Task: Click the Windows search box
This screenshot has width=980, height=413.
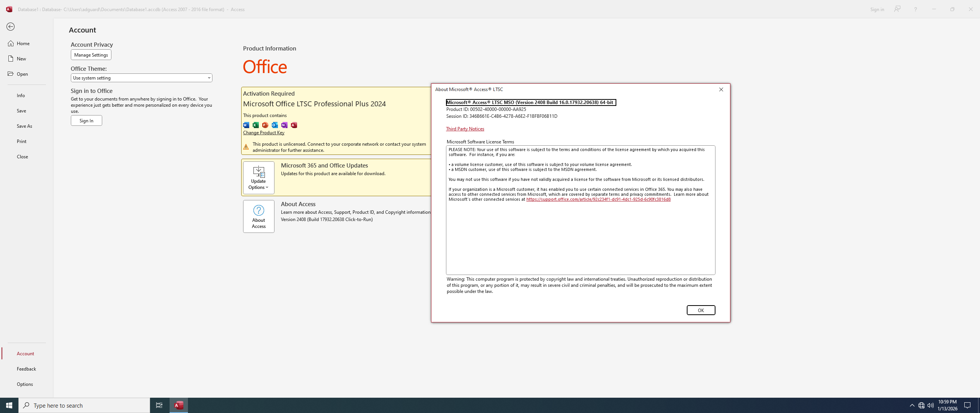Action: 84,405
